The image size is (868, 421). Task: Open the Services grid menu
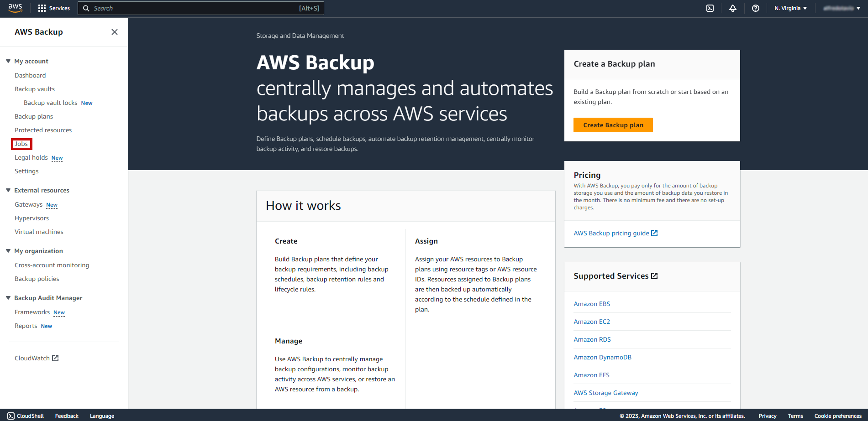54,8
